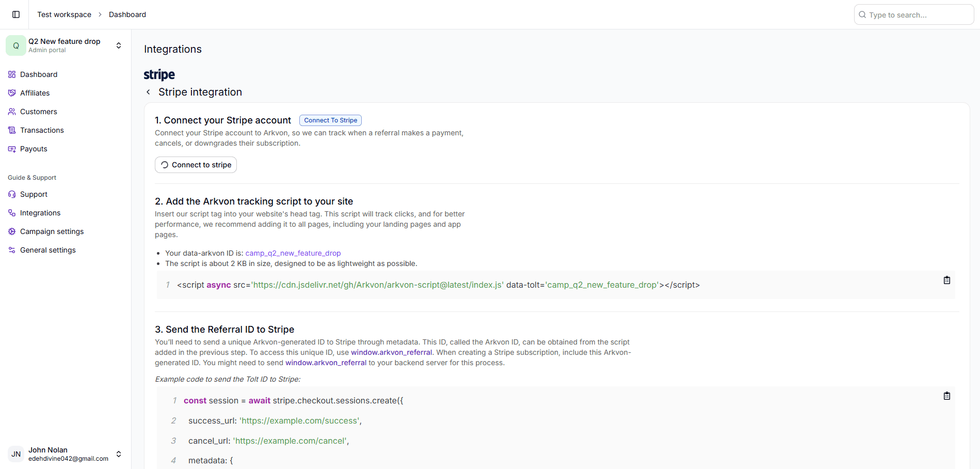This screenshot has height=469, width=980.
Task: Open the Affiliates section icon
Action: coord(11,93)
